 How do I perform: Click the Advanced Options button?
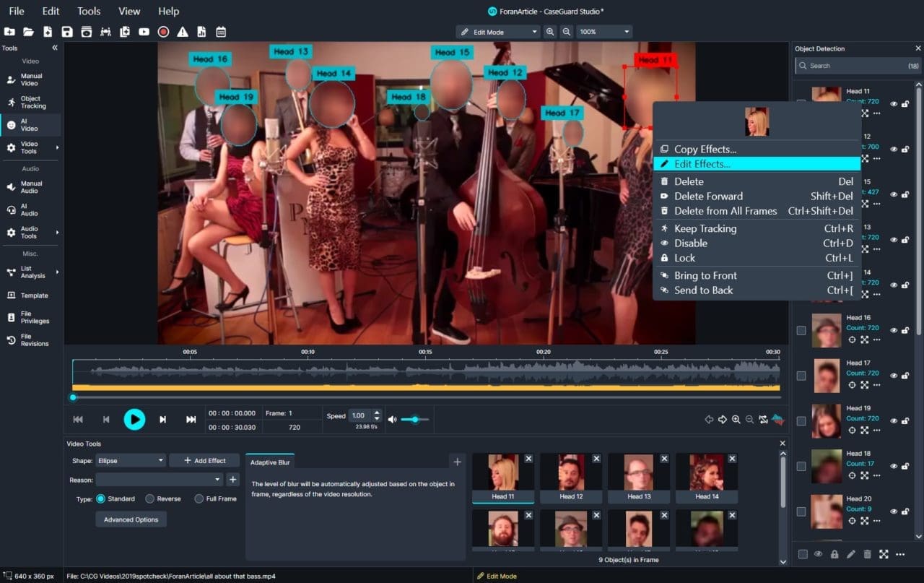click(131, 519)
